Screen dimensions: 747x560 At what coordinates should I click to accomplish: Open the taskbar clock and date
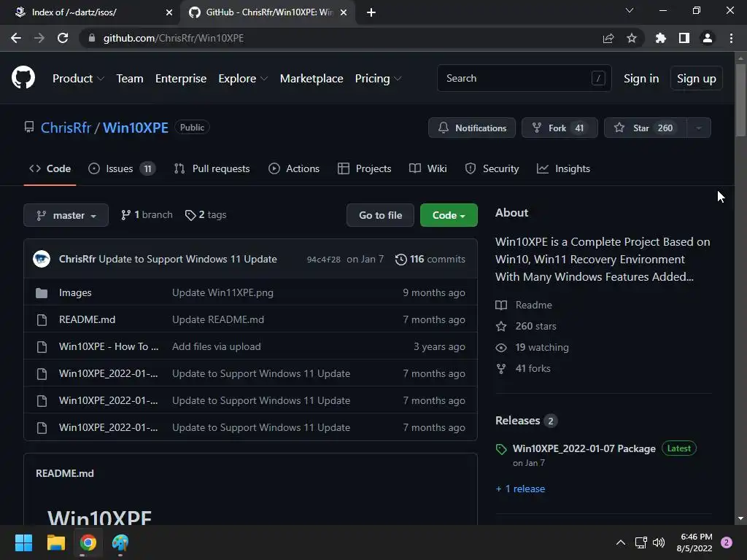tap(694, 542)
